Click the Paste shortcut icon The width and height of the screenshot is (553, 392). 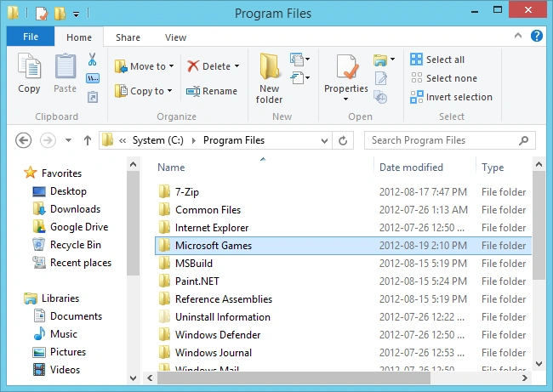coord(93,97)
